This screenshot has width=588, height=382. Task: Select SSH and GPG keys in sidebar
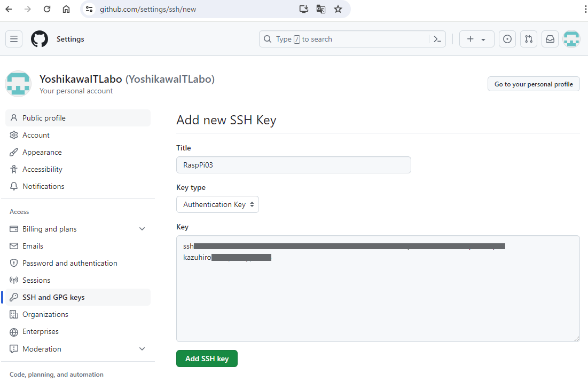(x=53, y=297)
